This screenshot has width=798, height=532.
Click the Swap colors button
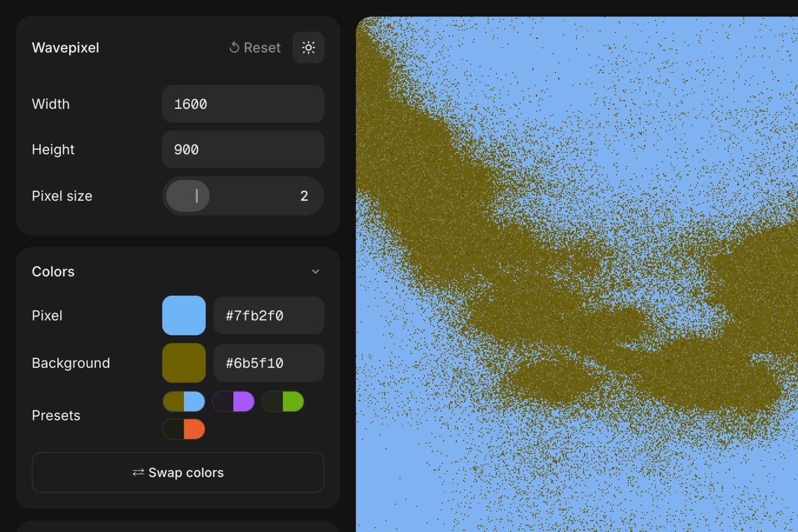coord(178,473)
